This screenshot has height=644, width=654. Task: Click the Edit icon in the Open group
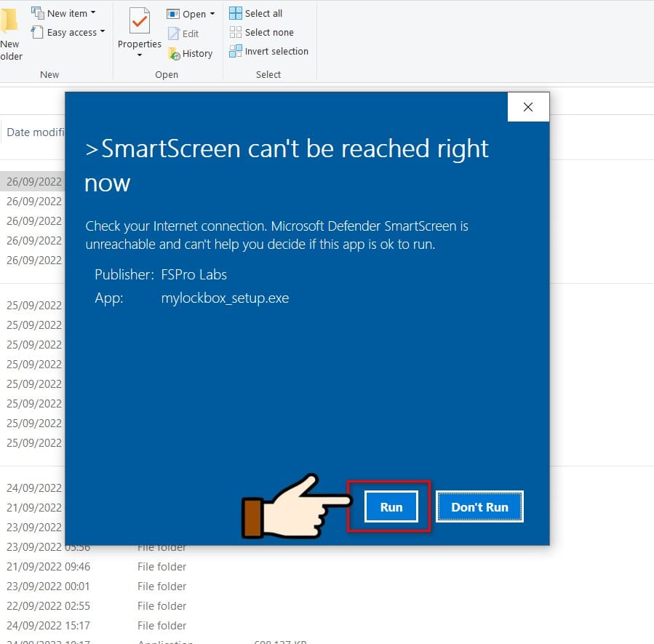pos(174,33)
